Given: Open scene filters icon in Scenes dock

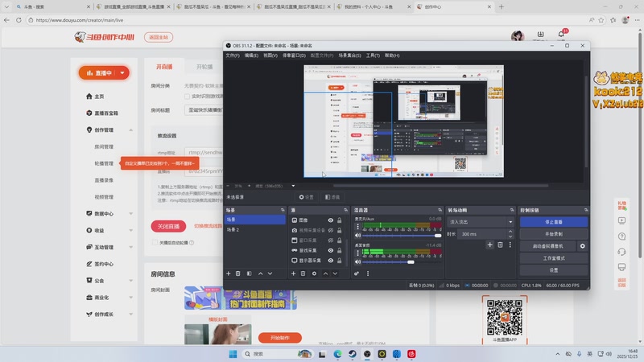Looking at the screenshot, I should point(249,274).
